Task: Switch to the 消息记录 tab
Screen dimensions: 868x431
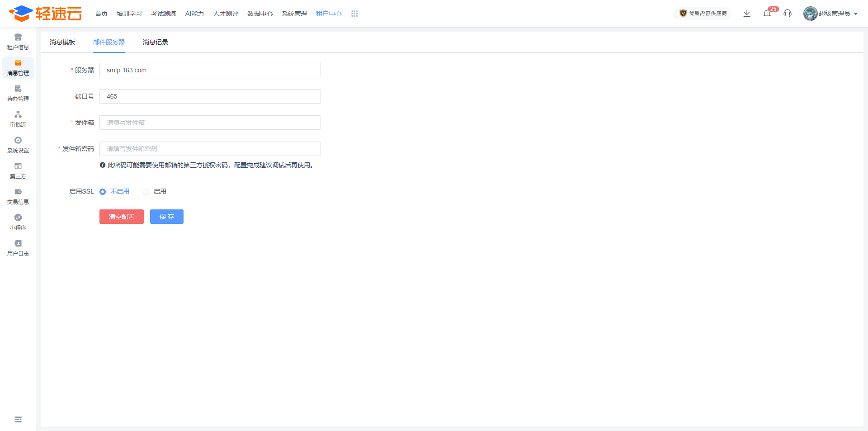Action: (x=155, y=42)
